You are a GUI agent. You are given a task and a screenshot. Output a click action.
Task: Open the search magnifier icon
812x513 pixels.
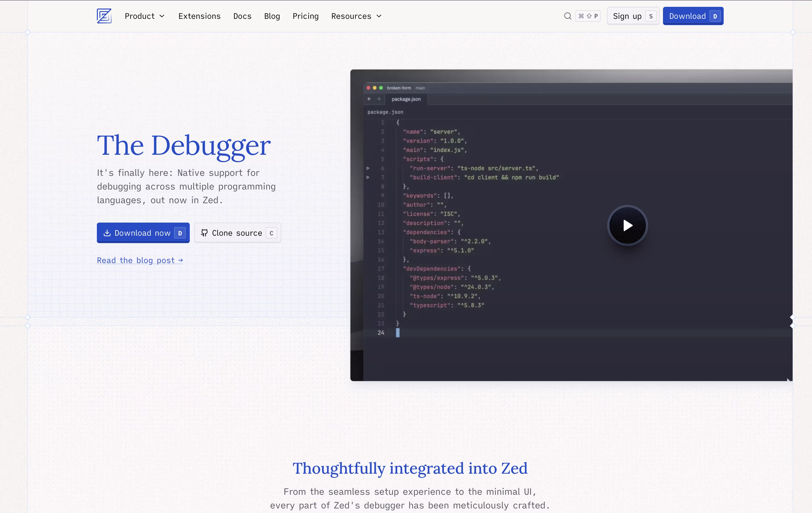click(x=568, y=16)
